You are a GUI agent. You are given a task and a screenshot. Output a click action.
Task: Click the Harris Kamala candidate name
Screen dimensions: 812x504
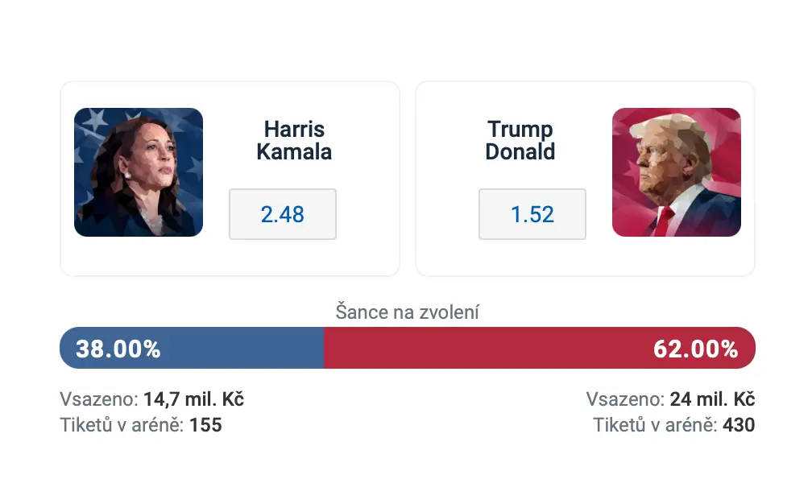[x=294, y=140]
